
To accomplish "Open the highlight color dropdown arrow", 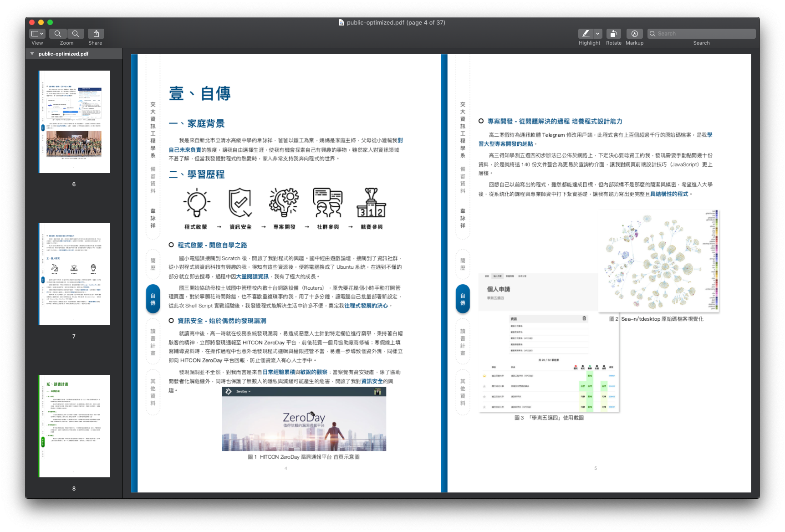I will [x=598, y=34].
